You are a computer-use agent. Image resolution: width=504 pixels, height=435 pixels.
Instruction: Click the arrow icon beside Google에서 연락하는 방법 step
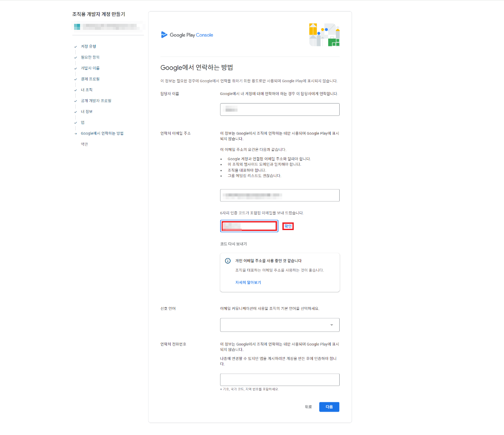(x=75, y=133)
